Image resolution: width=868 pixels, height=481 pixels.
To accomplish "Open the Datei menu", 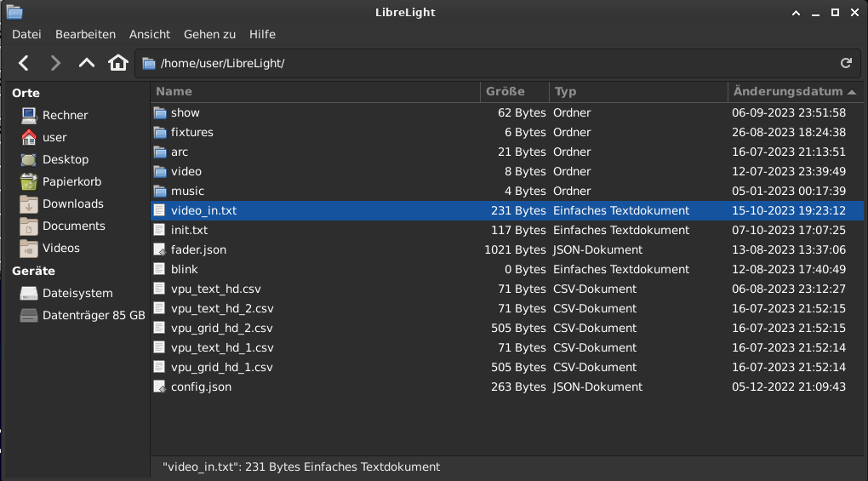I will (26, 34).
